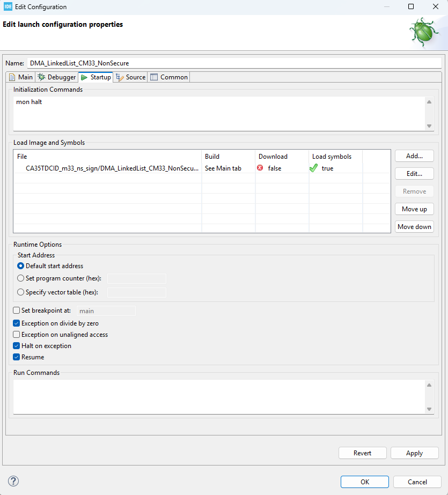Enable Exception on unaligned access
Viewport: 448px width, 495px height.
coord(17,334)
